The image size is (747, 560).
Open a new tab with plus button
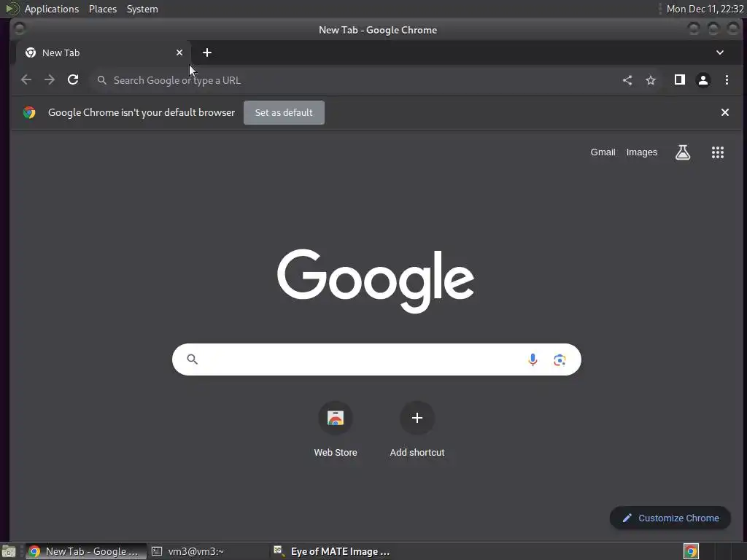tap(206, 52)
